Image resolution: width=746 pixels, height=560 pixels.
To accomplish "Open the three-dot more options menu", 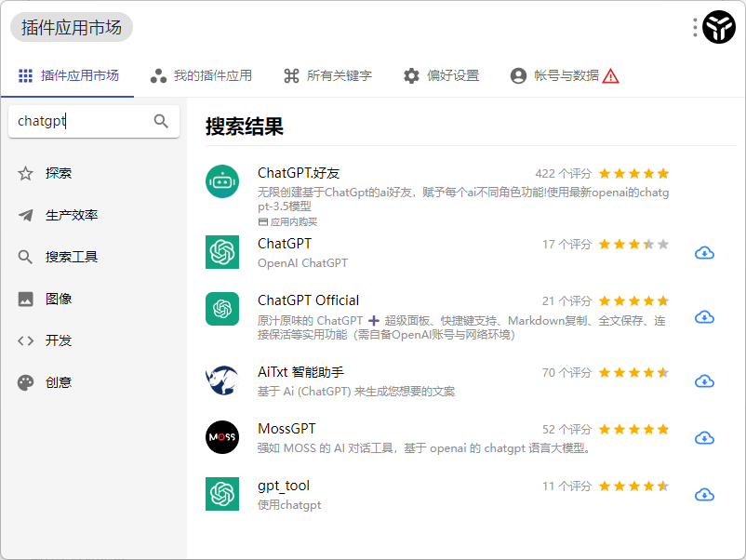I will pos(695,28).
